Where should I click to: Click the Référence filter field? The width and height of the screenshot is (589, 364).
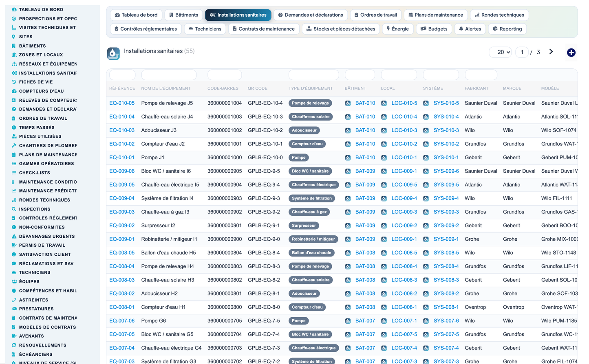pyautogui.click(x=122, y=75)
